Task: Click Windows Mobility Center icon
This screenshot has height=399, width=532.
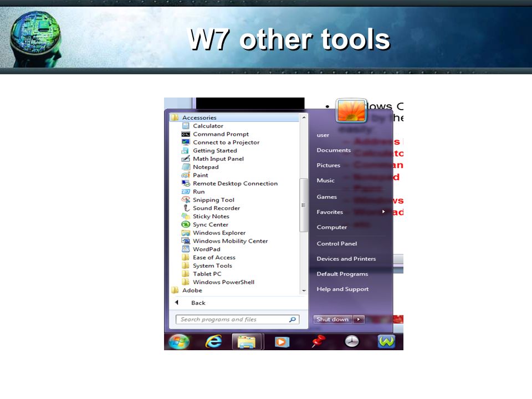Action: [186, 241]
